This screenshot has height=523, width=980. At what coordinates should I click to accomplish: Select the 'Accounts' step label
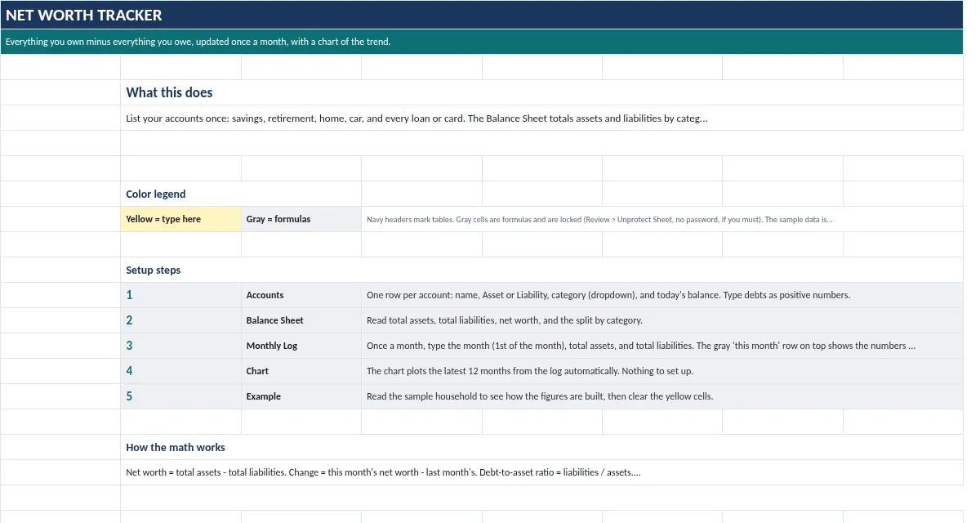pyautogui.click(x=301, y=295)
